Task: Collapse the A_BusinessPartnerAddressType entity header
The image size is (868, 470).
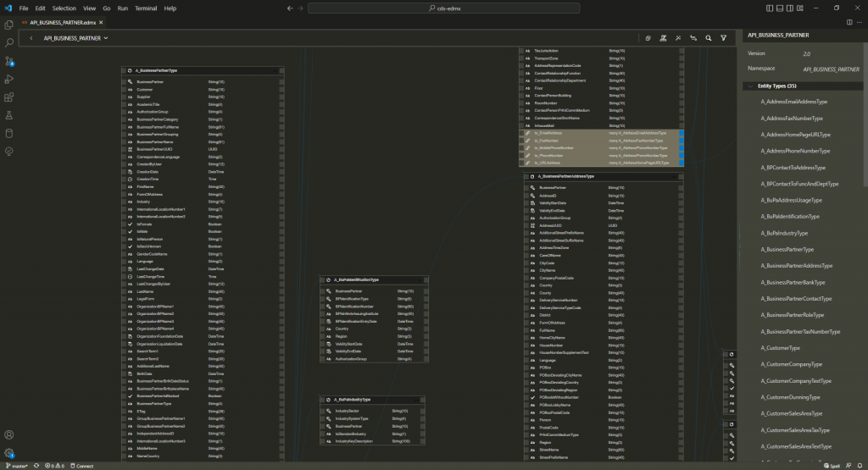Action: click(x=675, y=176)
